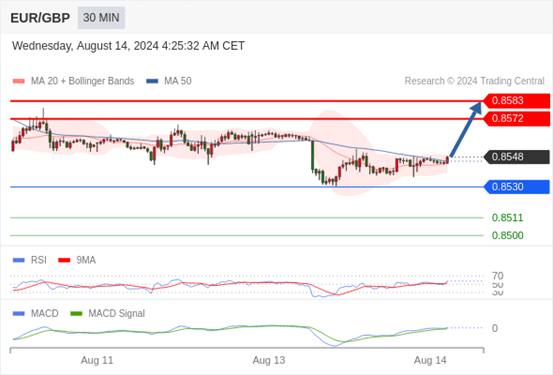This screenshot has height=375, width=553.
Task: Click the 0.8548 current price tag
Action: [x=516, y=157]
